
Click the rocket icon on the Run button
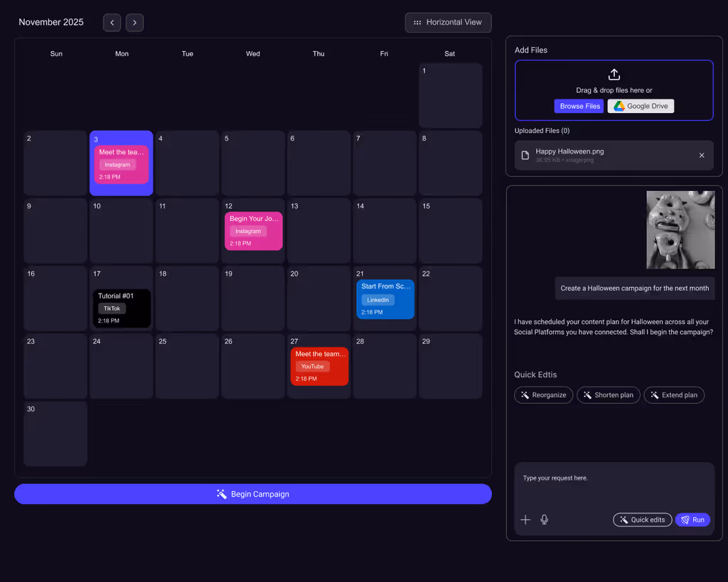tap(683, 519)
